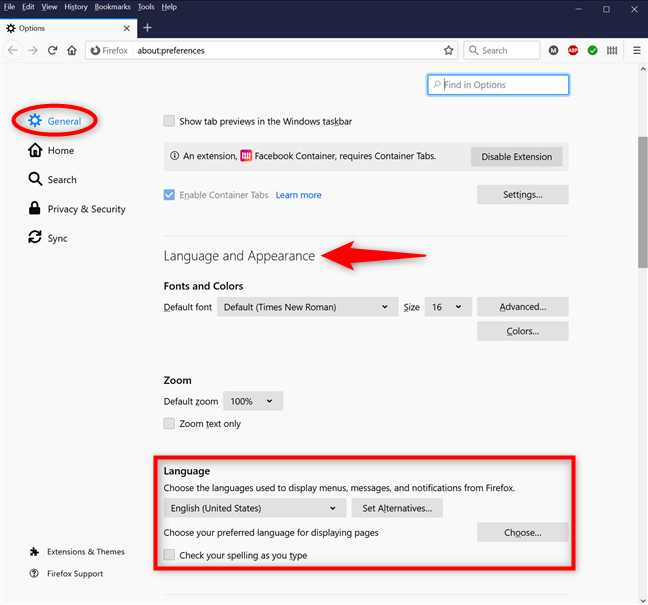648x605 pixels.
Task: Go to Firefox home page icon
Action: [x=72, y=50]
